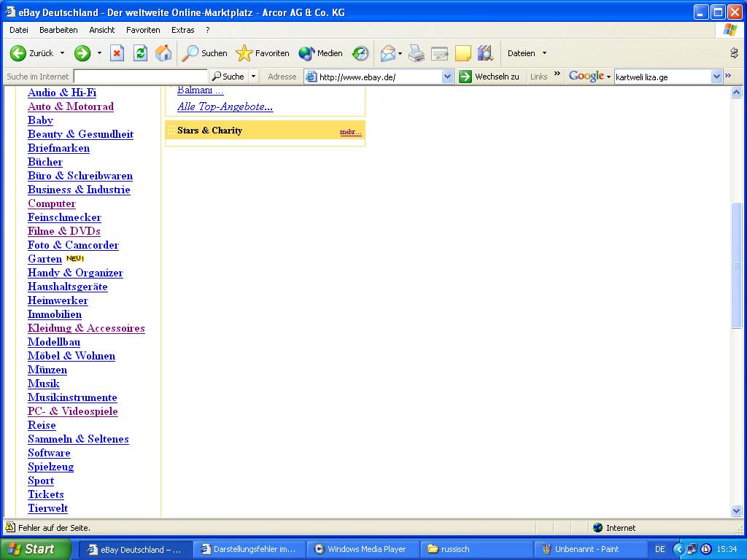Open the Musikinstrumente category
Image resolution: width=747 pixels, height=560 pixels.
click(x=72, y=397)
